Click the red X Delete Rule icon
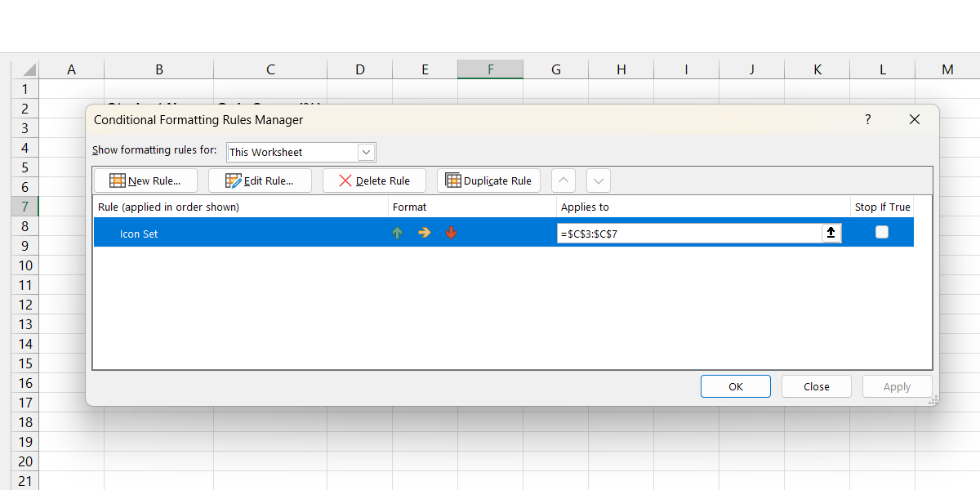This screenshot has width=980, height=490. point(346,180)
